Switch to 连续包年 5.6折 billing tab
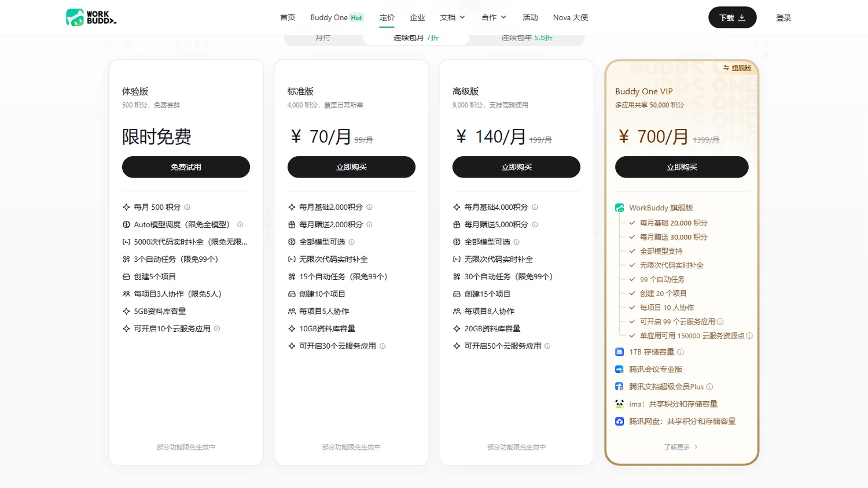This screenshot has width=868, height=488. pyautogui.click(x=527, y=38)
